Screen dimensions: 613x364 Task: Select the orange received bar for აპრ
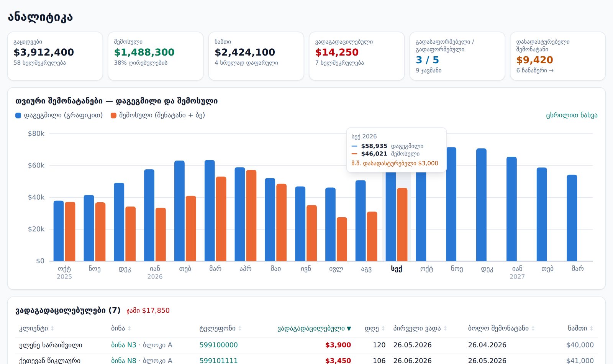pyautogui.click(x=251, y=216)
